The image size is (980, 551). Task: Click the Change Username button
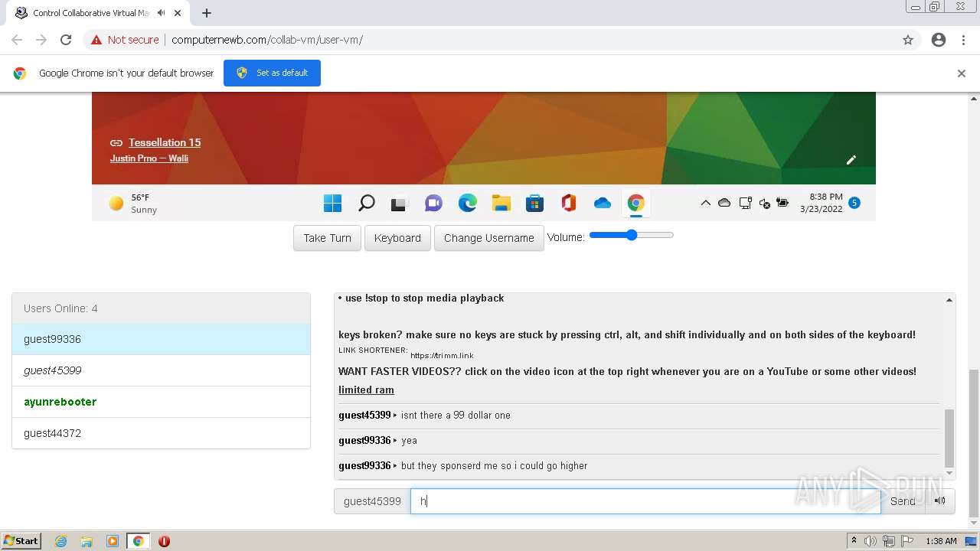coord(488,238)
